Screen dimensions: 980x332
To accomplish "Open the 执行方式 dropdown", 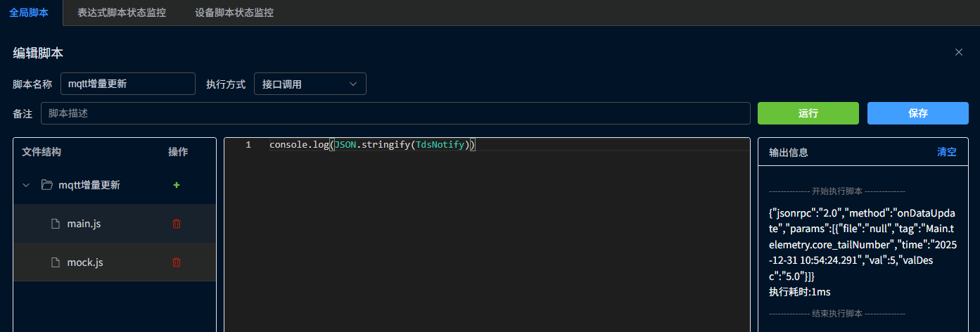I will (x=310, y=84).
